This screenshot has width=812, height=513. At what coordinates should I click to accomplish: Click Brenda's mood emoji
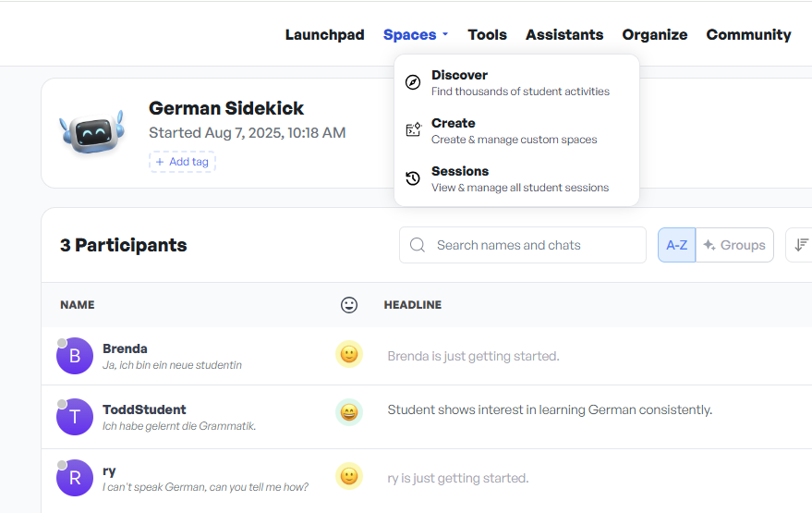(348, 355)
